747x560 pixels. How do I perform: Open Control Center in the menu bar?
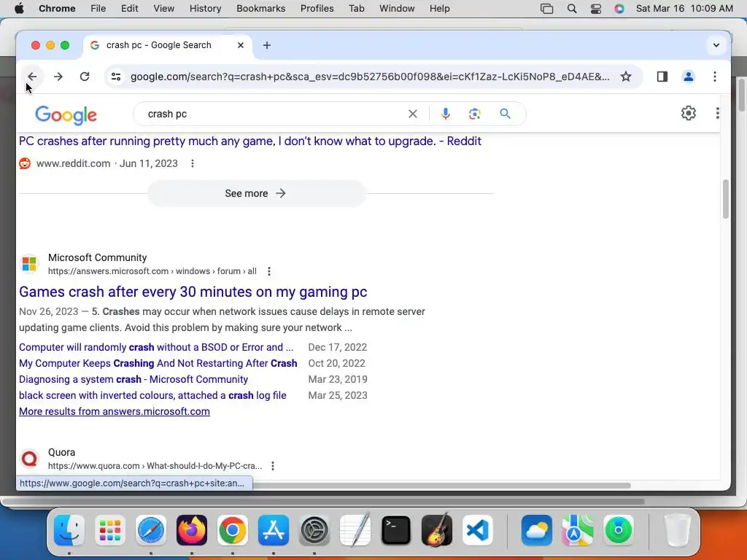(595, 9)
